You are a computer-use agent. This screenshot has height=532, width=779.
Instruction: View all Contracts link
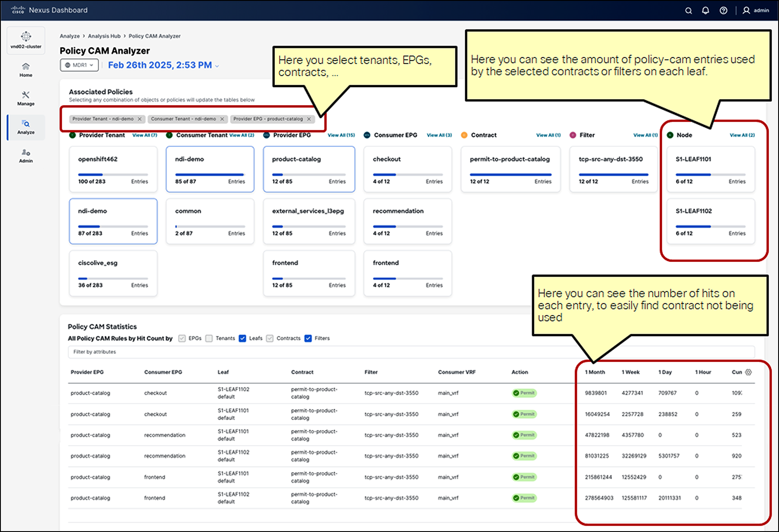[548, 135]
